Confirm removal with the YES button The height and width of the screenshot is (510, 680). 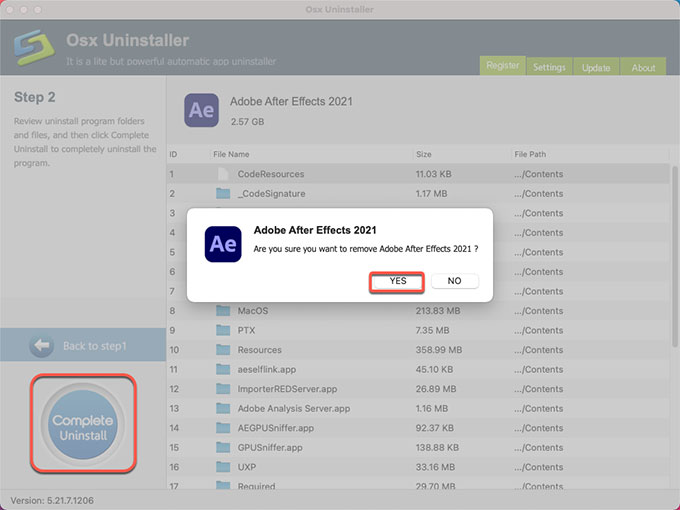[397, 281]
